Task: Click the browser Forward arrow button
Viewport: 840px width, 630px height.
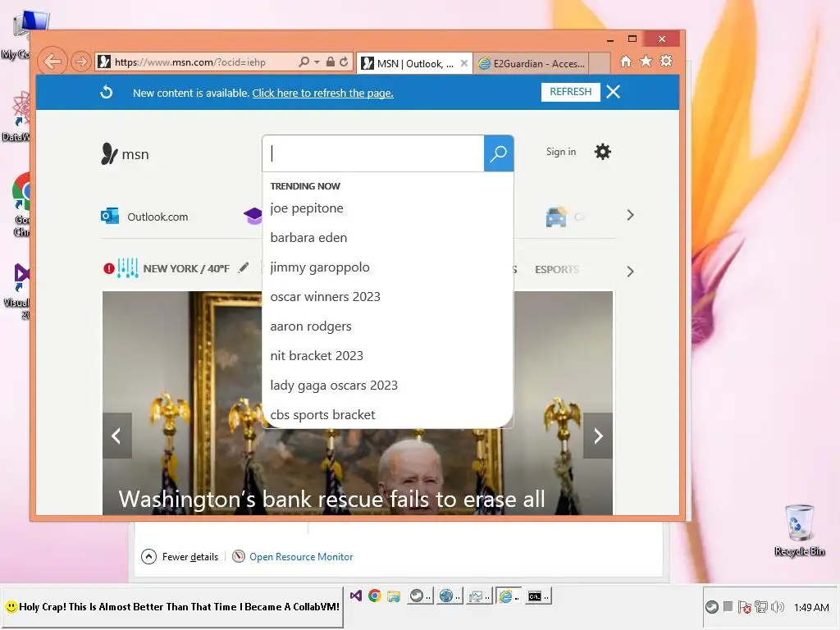Action: tap(81, 62)
